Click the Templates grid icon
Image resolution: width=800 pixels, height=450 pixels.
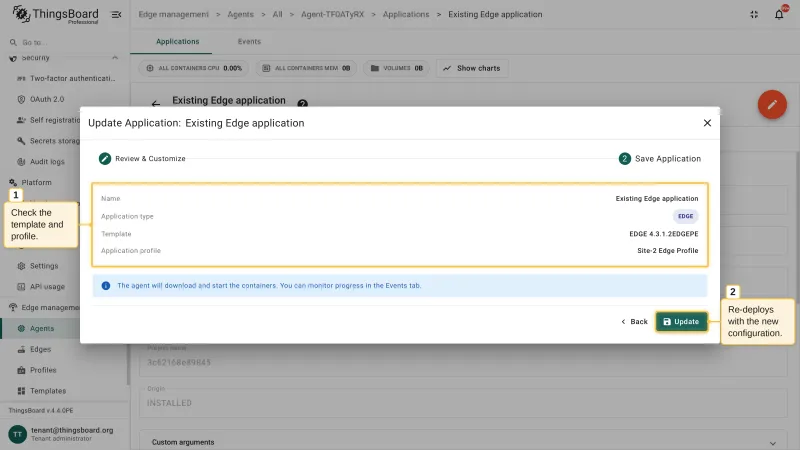pos(21,391)
